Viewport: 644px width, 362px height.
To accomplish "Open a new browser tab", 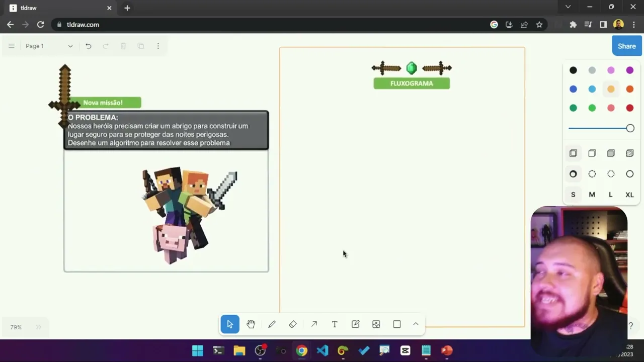I will tap(127, 8).
